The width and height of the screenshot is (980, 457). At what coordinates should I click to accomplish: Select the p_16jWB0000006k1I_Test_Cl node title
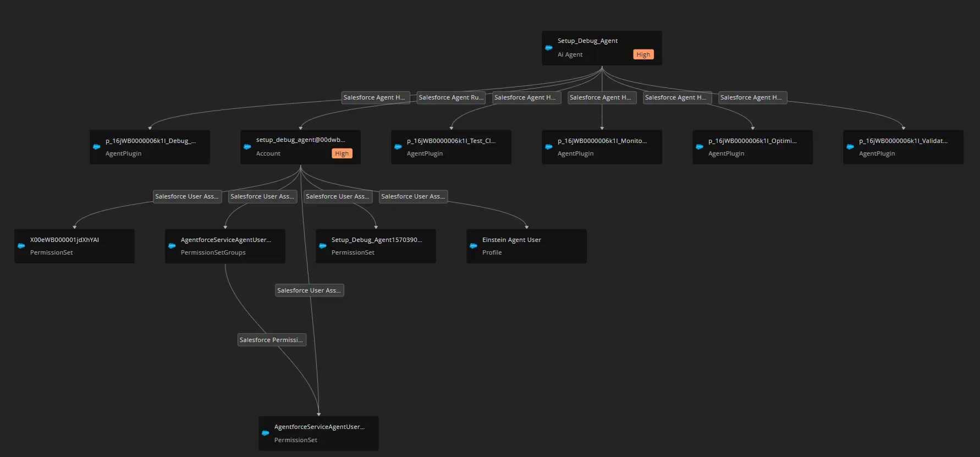451,141
